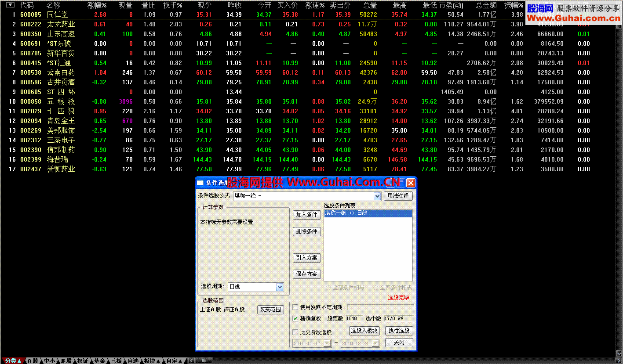Viewport: 623px width, 364px height.
Task: Select 堪称一绝 () 日线 in condition list
Action: pyautogui.click(x=368, y=213)
